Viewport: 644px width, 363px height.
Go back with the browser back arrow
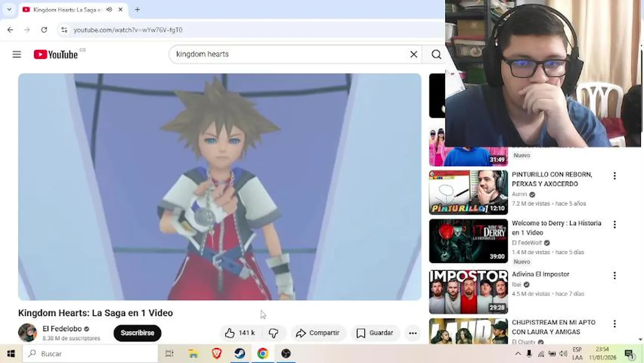pyautogui.click(x=10, y=30)
